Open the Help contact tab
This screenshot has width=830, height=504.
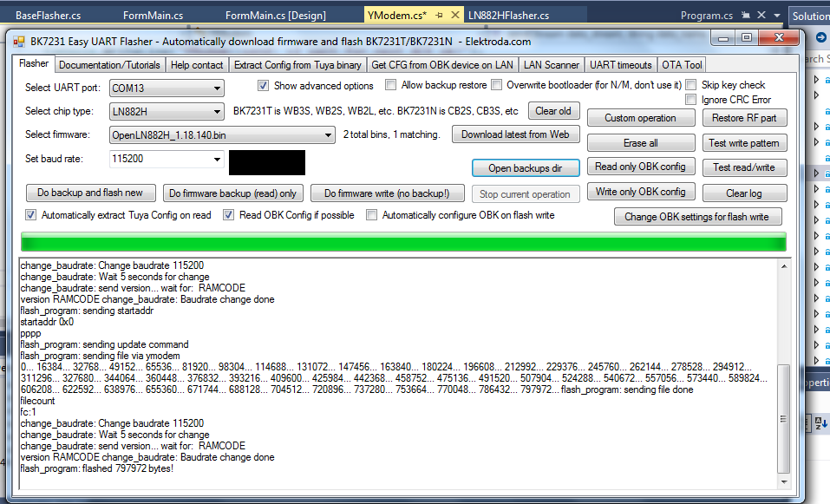pyautogui.click(x=197, y=65)
